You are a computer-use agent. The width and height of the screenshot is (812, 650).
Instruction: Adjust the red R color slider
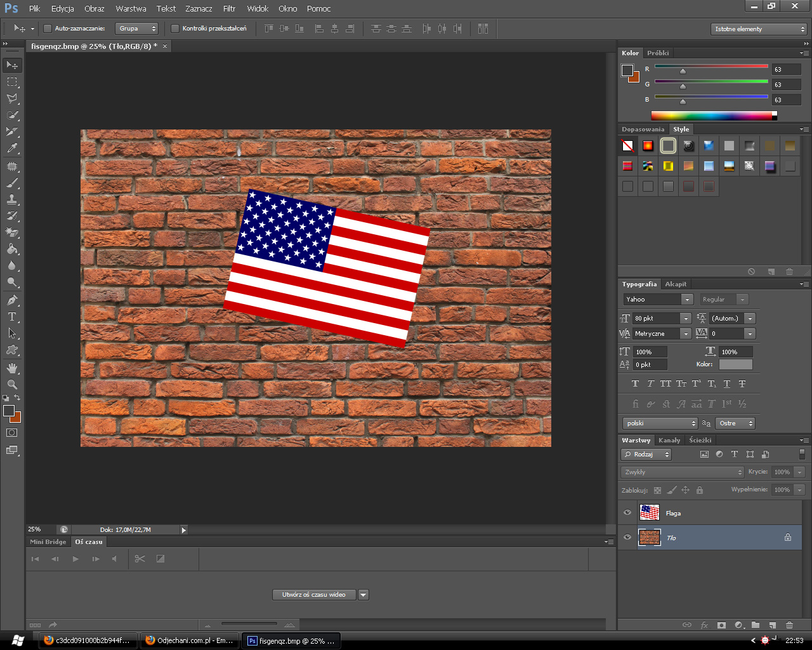(683, 71)
